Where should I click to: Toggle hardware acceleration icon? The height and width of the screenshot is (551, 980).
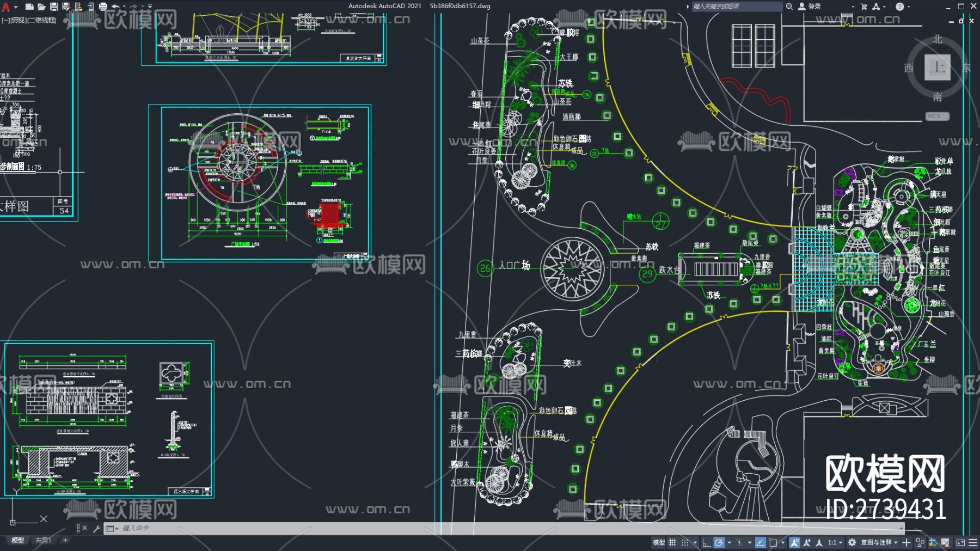[933, 542]
